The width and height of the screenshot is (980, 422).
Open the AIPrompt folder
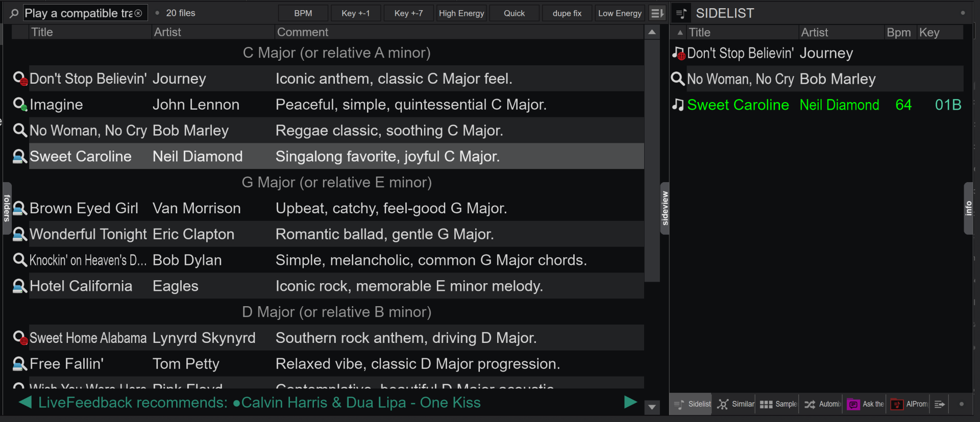[x=909, y=404]
